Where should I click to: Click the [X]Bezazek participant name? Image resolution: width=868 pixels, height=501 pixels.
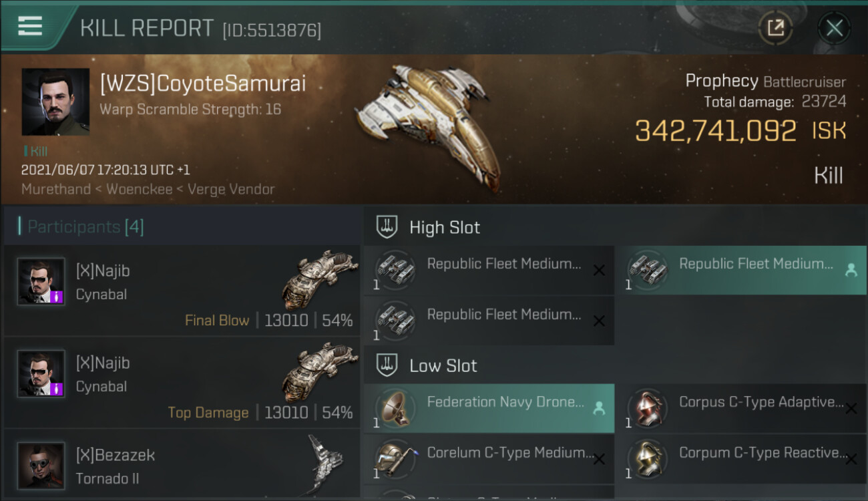click(x=116, y=455)
